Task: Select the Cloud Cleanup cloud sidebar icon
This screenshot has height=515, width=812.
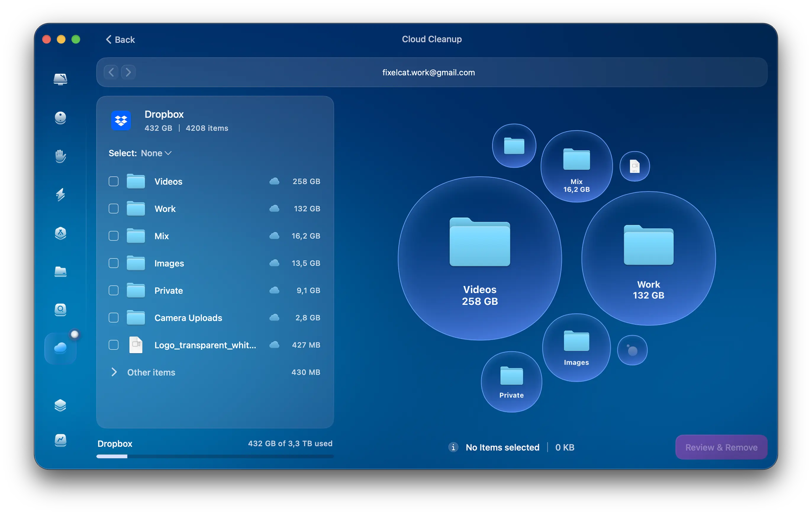Action: pos(60,348)
